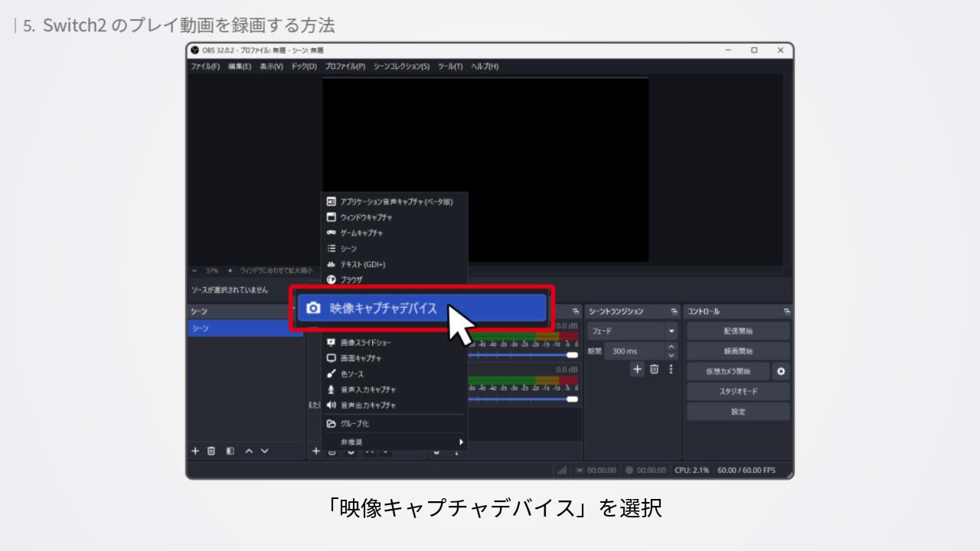Delete the selected scene using trash icon
The width and height of the screenshot is (980, 551).
[x=211, y=451]
